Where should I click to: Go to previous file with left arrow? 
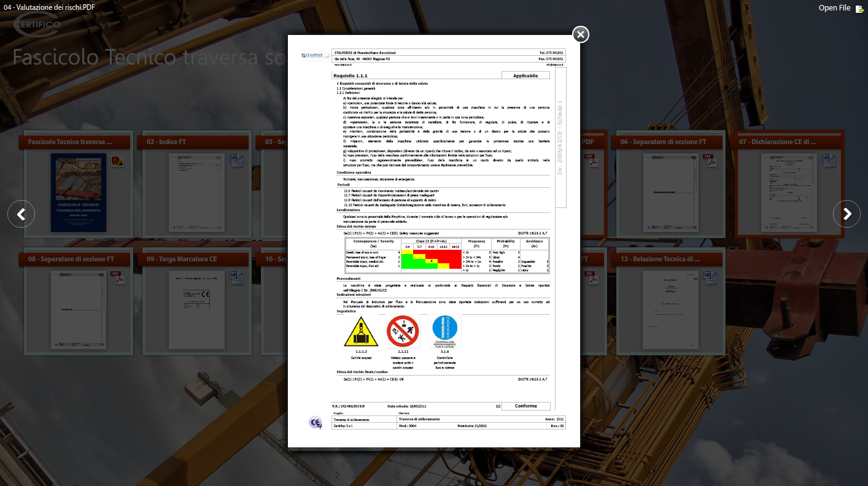click(21, 214)
